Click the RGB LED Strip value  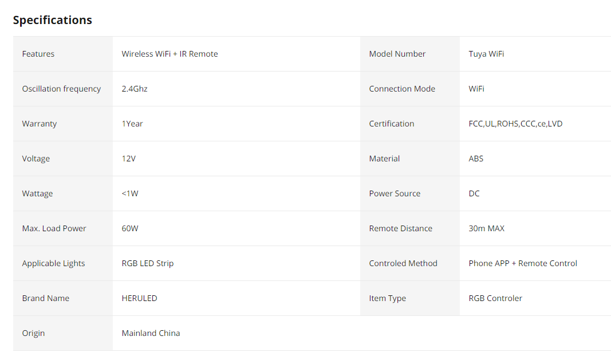point(147,263)
